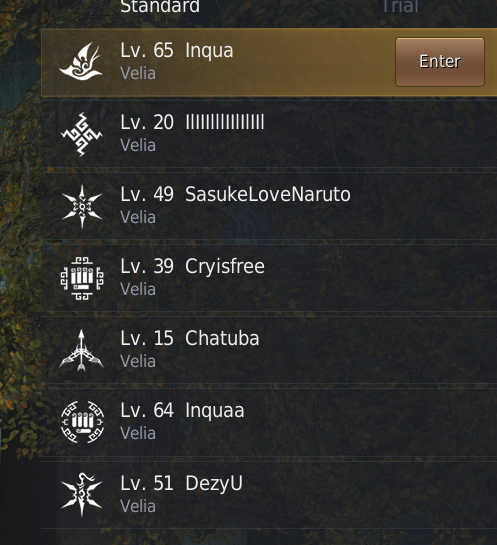Click Velia location under DezyU
The width and height of the screenshot is (497, 545).
138,506
